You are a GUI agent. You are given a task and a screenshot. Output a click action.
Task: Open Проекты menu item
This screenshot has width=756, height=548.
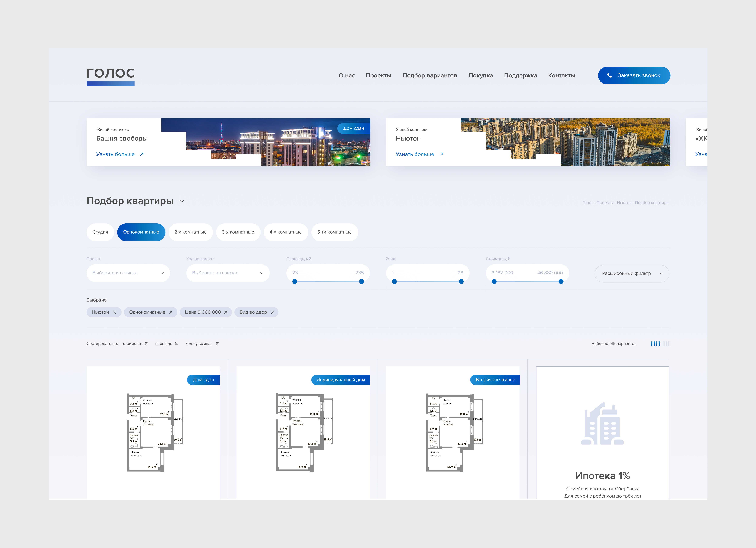coord(378,75)
